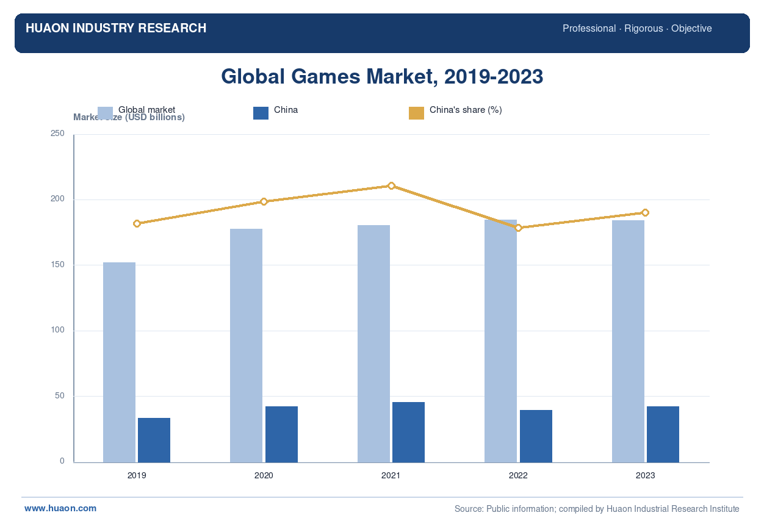Viewport: 764px width, 532px height.
Task: Select the 2020 China bar
Action: pos(281,434)
